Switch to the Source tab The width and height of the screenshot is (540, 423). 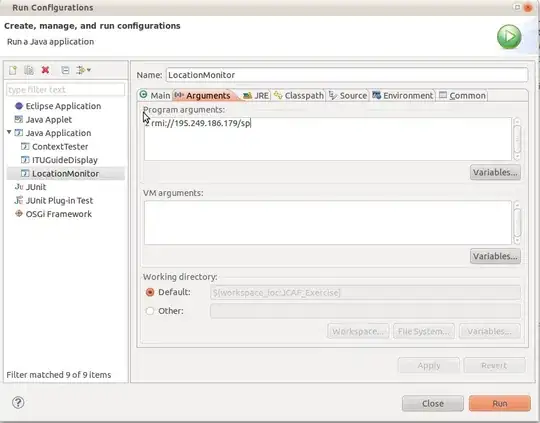348,95
